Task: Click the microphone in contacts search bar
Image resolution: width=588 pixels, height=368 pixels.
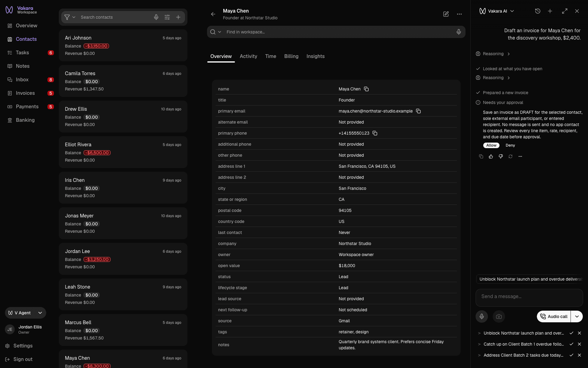Action: click(x=156, y=17)
